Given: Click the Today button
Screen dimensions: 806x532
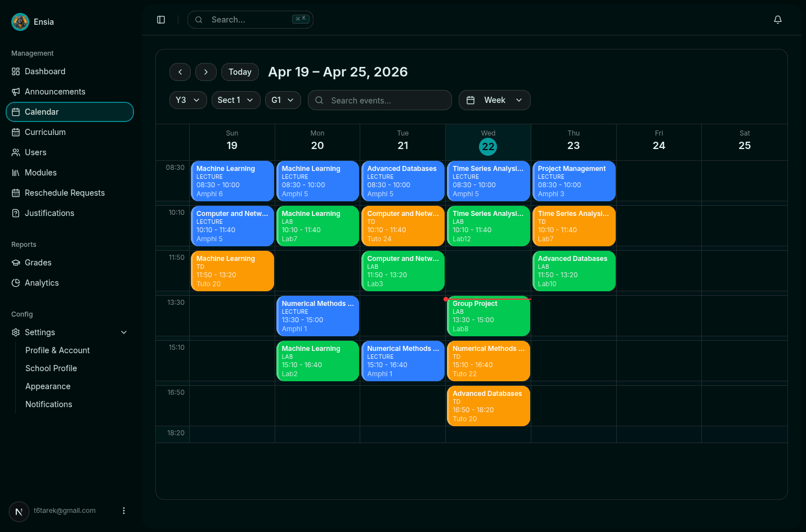Looking at the screenshot, I should [240, 72].
